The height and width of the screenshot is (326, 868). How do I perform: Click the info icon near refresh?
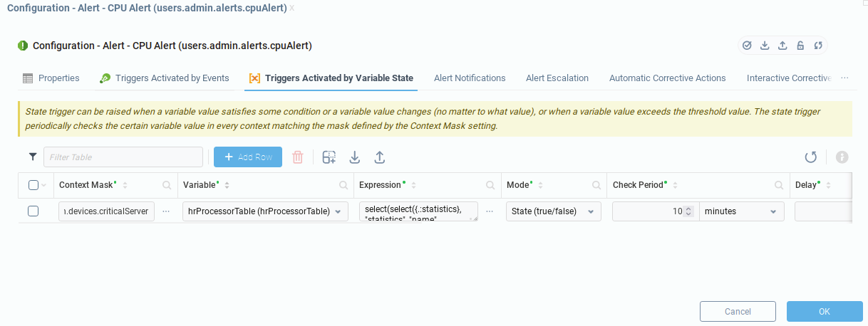point(842,157)
